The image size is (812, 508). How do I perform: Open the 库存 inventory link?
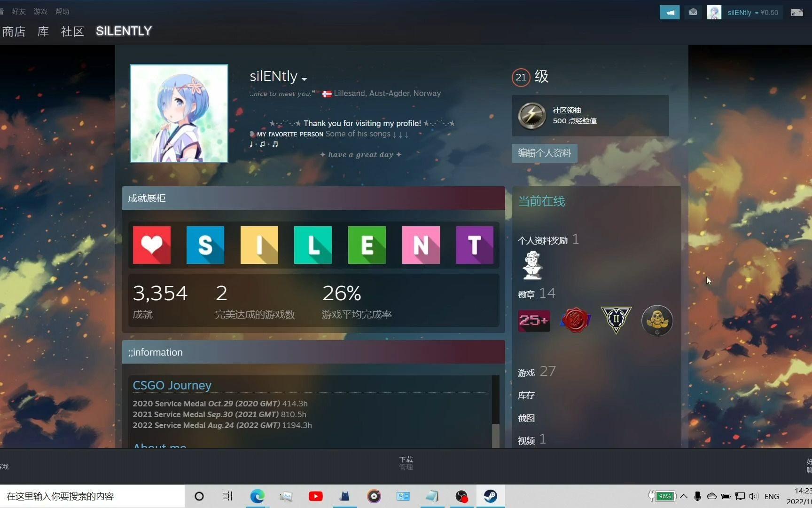[x=526, y=396]
